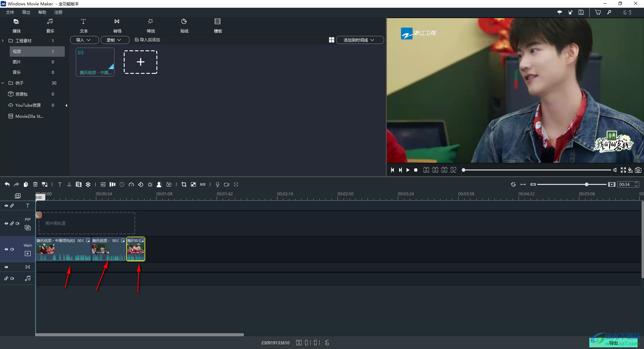Click the save project icon
The image size is (644, 349).
pos(581,12)
